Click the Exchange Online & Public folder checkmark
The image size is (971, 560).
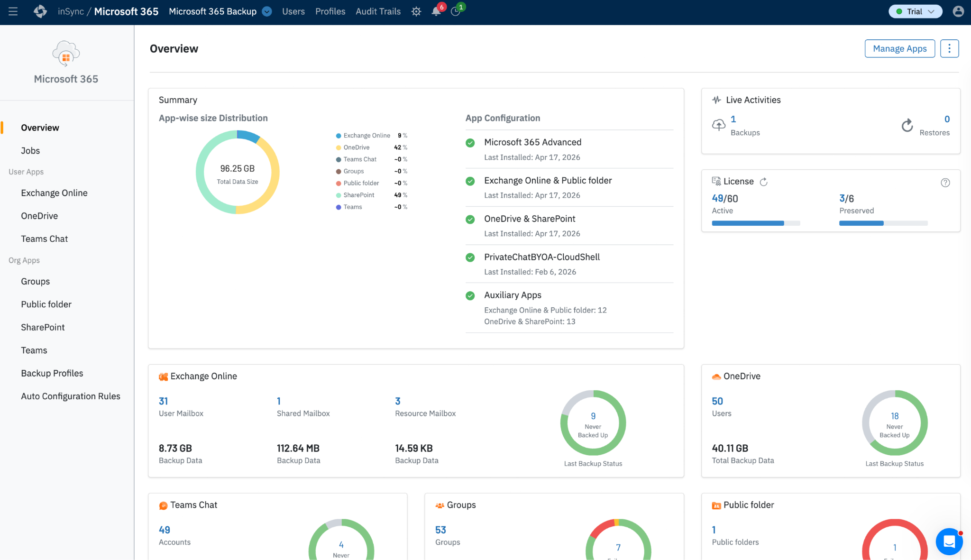pyautogui.click(x=470, y=181)
